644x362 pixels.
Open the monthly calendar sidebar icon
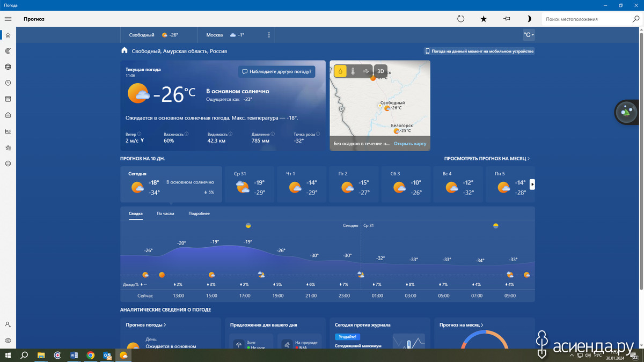point(8,99)
